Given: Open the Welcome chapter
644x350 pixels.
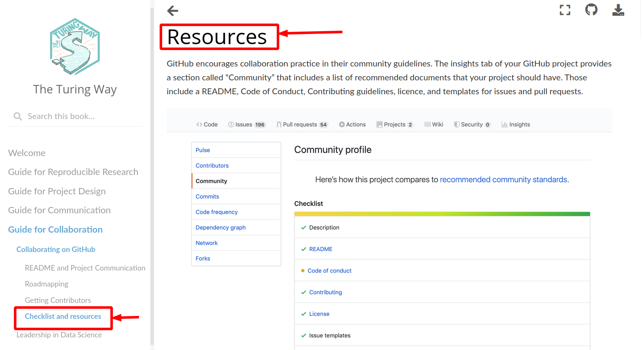Looking at the screenshot, I should (27, 153).
